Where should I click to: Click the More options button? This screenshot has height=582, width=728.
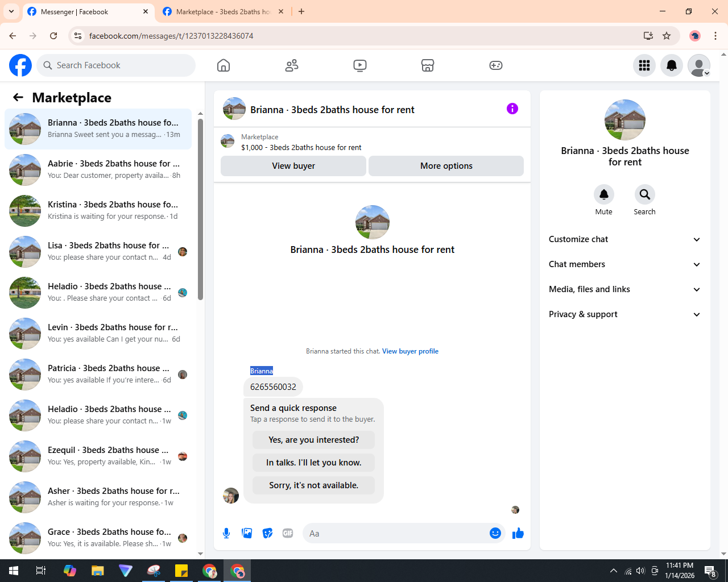(x=446, y=166)
